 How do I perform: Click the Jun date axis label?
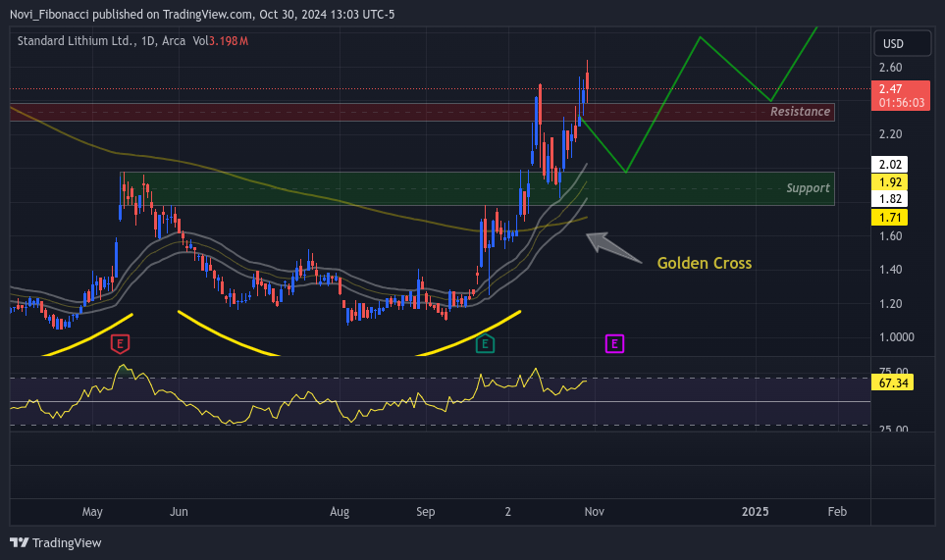(179, 512)
